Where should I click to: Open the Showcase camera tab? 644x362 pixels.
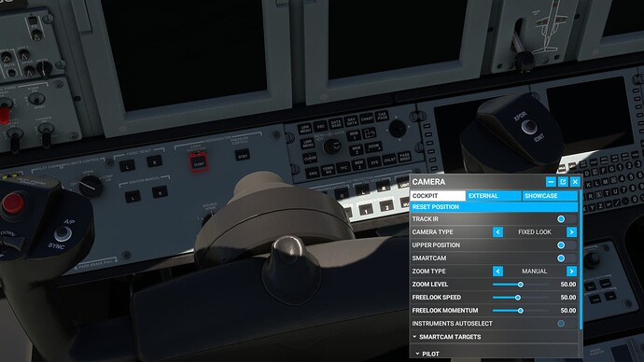[551, 196]
